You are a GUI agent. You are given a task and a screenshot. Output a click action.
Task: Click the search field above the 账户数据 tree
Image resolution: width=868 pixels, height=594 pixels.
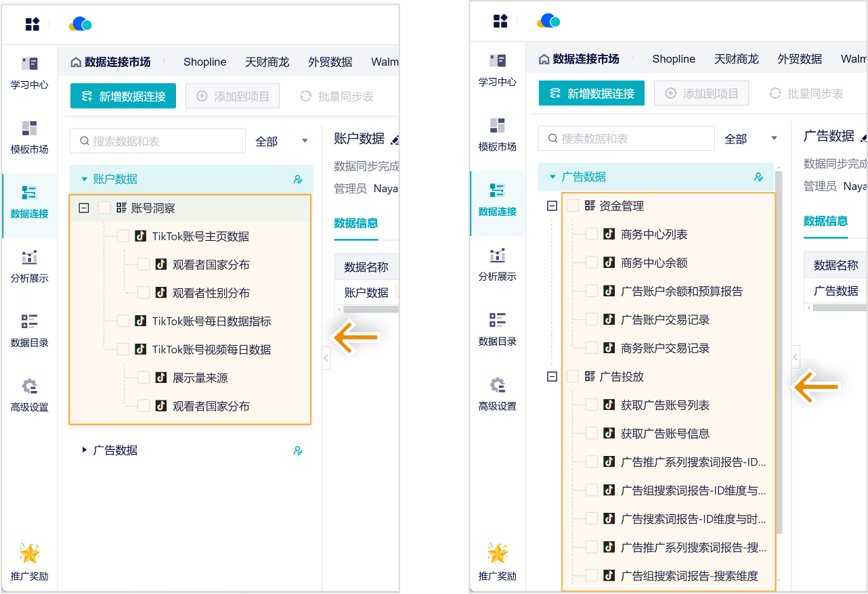click(159, 141)
